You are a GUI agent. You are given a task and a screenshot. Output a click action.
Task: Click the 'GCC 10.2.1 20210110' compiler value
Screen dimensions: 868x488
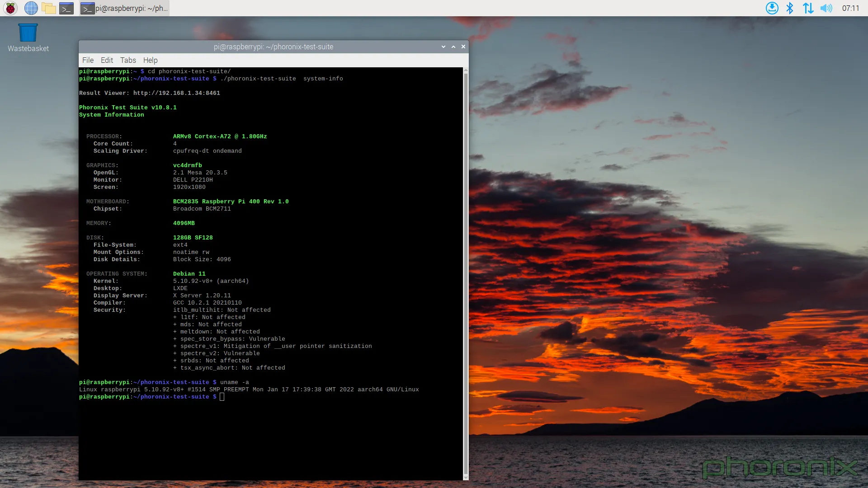[x=208, y=303]
